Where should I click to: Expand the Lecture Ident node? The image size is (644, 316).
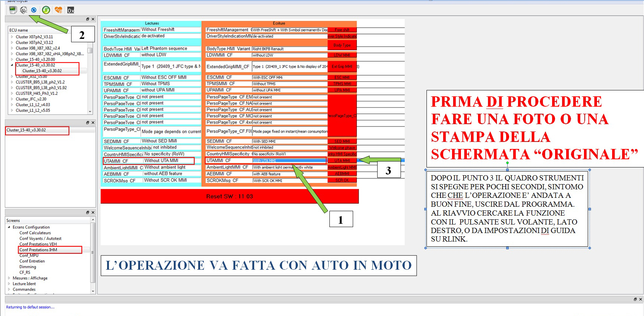tap(9, 284)
